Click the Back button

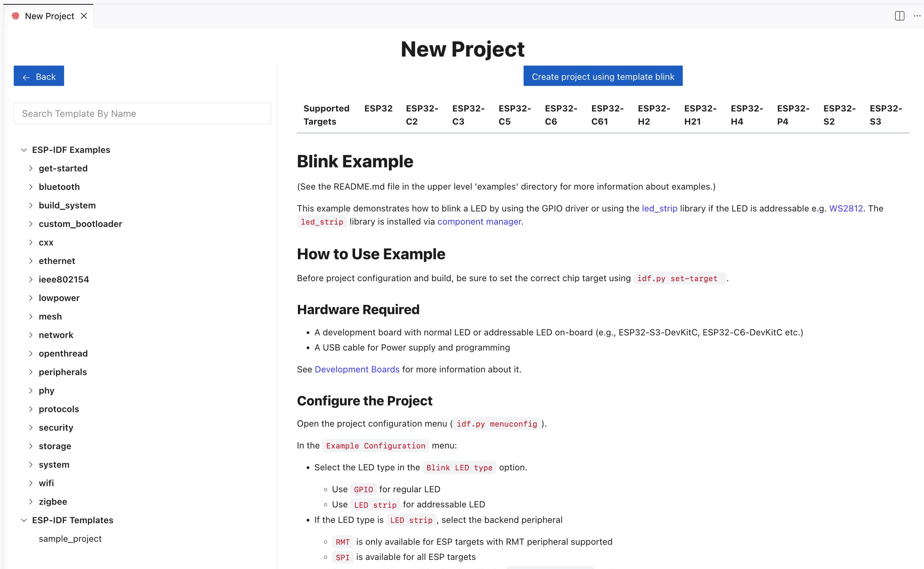pos(39,76)
